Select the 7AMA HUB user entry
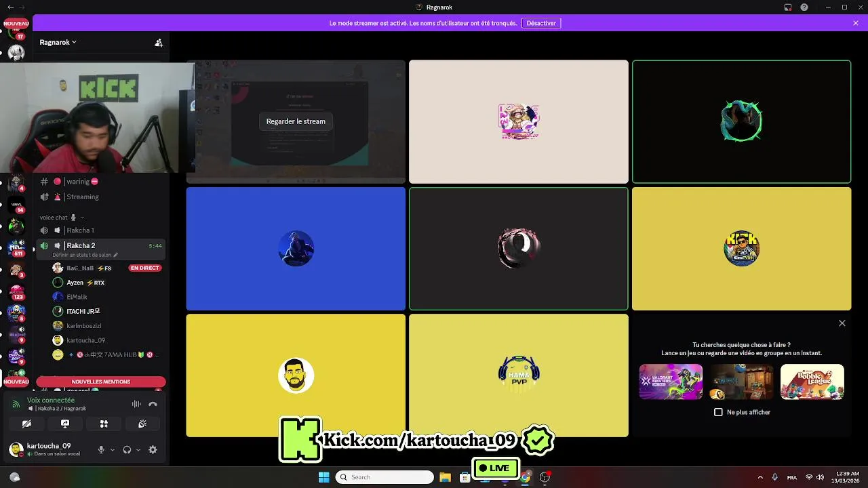This screenshot has width=868, height=488. (107, 354)
